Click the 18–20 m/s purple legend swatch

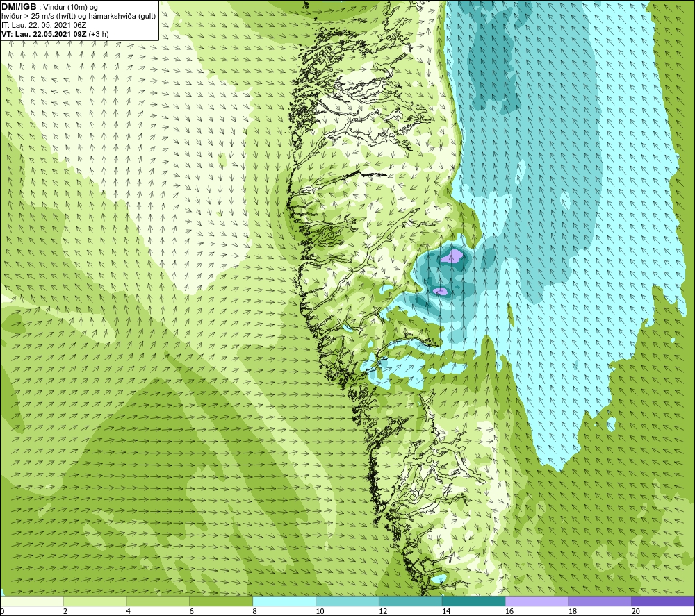(x=600, y=601)
